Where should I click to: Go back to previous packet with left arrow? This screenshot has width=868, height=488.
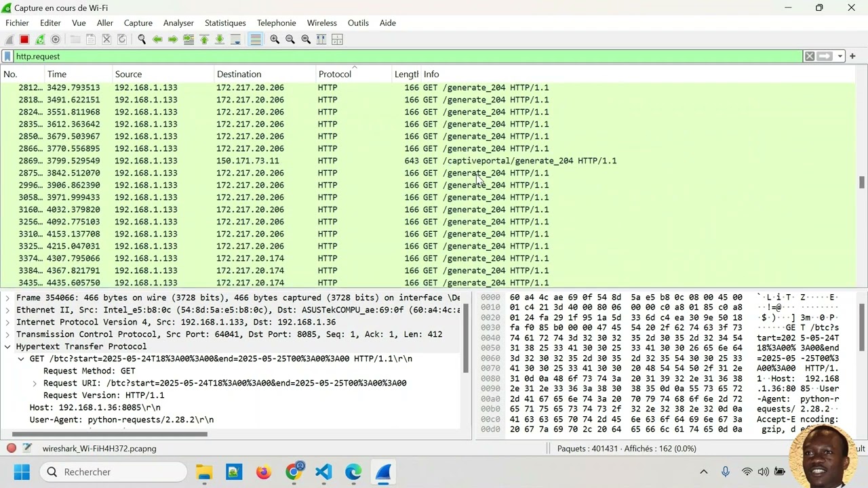point(157,39)
